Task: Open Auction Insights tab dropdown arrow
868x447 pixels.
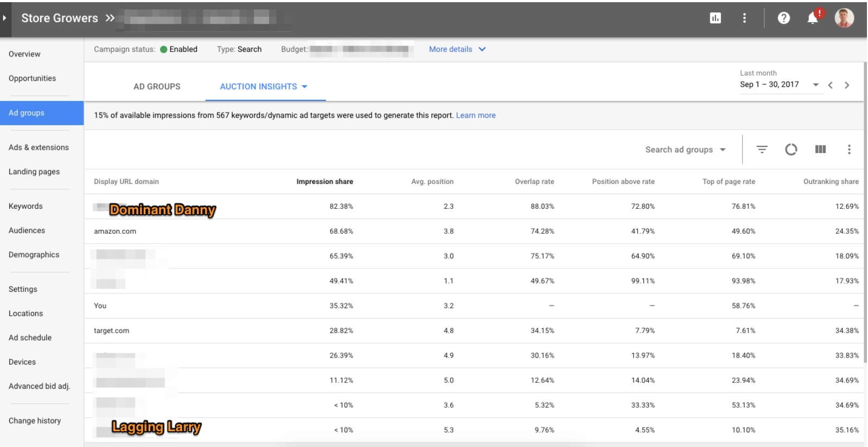Action: pos(304,87)
